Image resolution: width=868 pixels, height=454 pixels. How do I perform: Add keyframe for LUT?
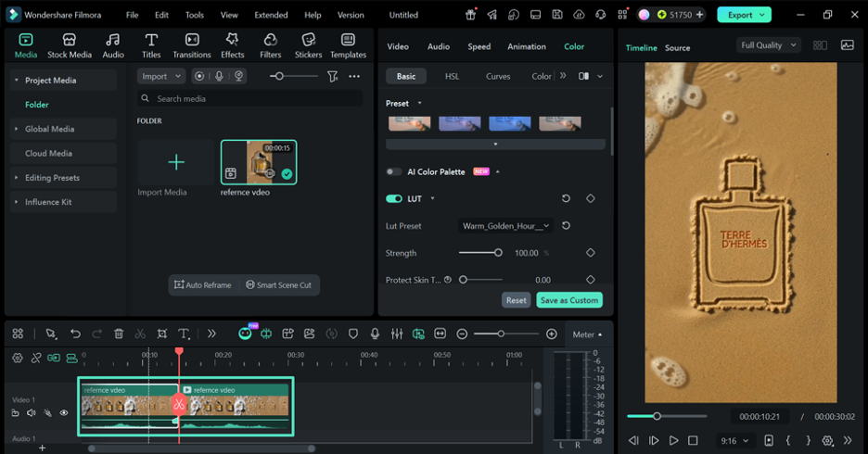(x=591, y=198)
